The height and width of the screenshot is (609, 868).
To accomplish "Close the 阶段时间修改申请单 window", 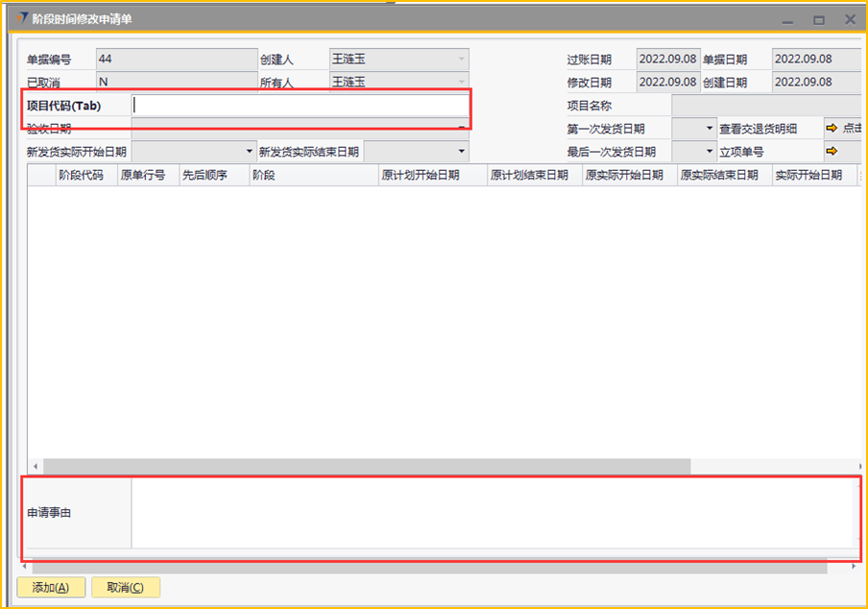I will click(850, 19).
